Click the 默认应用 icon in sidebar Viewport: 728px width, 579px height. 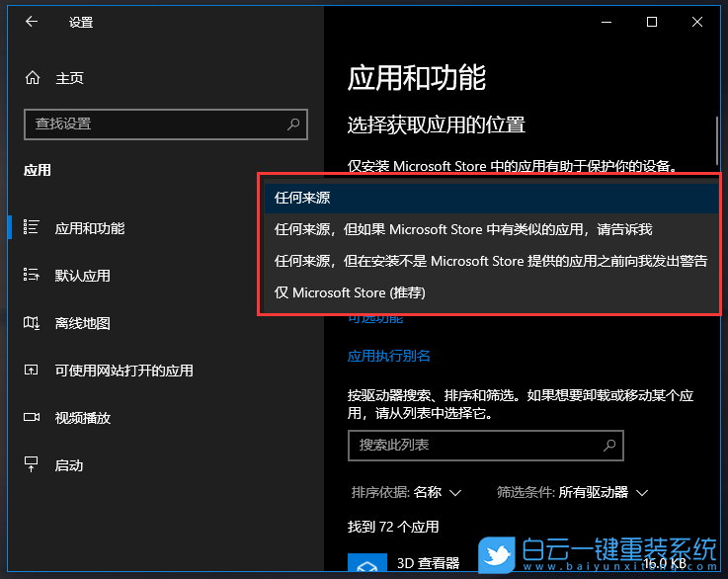(x=31, y=275)
